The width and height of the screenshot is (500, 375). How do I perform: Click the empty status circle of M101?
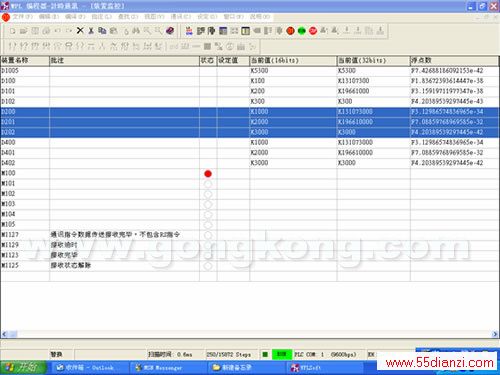pos(208,184)
